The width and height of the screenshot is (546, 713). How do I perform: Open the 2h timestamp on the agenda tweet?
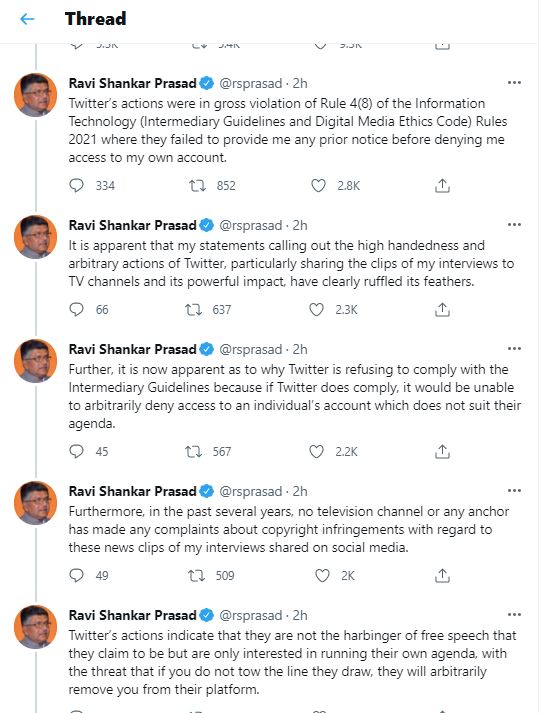[x=300, y=349]
